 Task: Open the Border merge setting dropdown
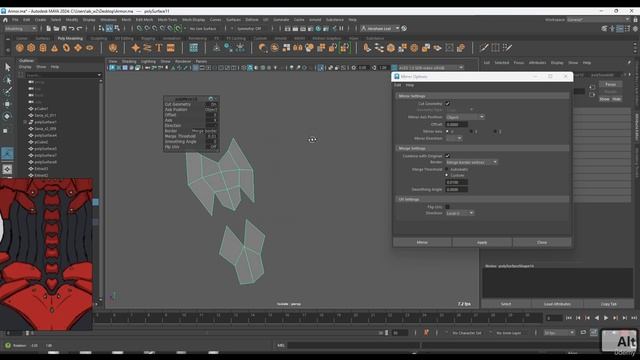coord(471,162)
